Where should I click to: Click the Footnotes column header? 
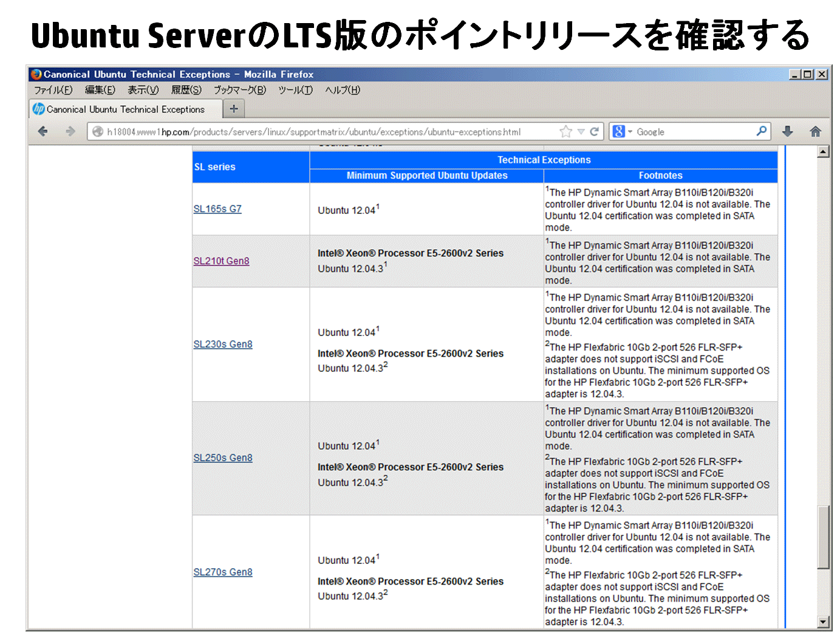[x=661, y=176]
